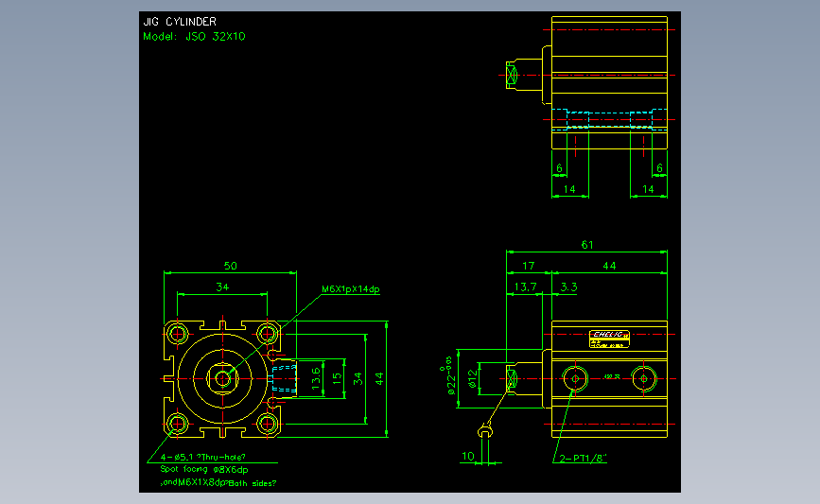The image size is (820, 504).
Task: Select the CHELIC nameplate on cylinder body
Action: 609,339
